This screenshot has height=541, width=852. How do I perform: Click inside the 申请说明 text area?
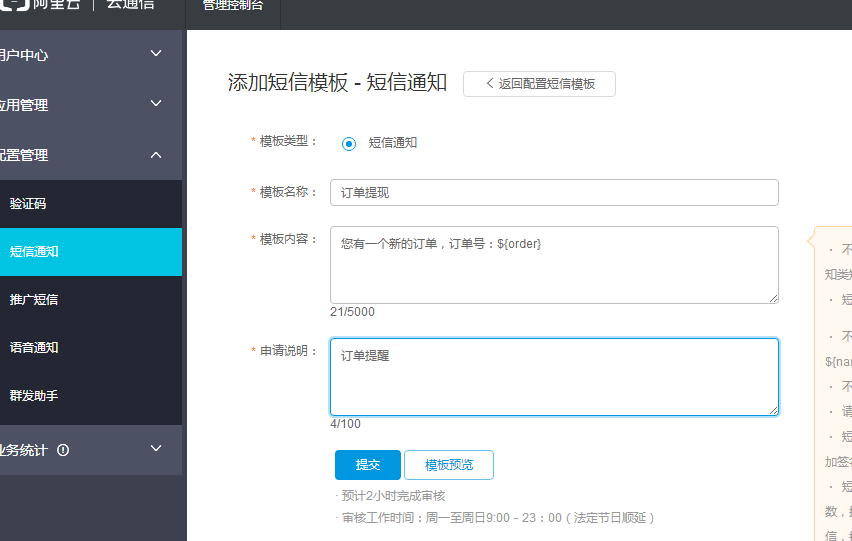click(553, 376)
